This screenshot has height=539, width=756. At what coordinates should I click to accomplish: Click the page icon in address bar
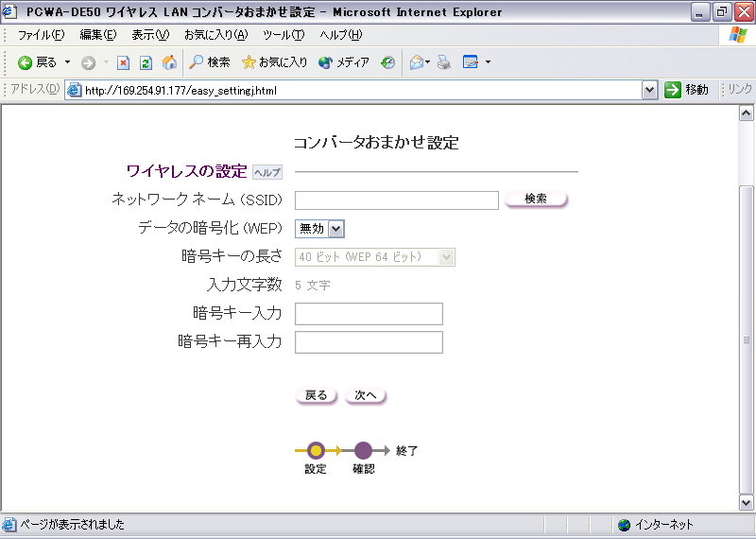(74, 90)
